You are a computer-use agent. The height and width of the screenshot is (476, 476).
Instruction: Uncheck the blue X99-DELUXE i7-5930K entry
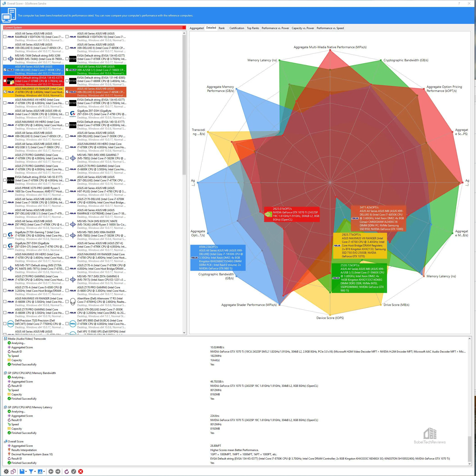coord(5,70)
